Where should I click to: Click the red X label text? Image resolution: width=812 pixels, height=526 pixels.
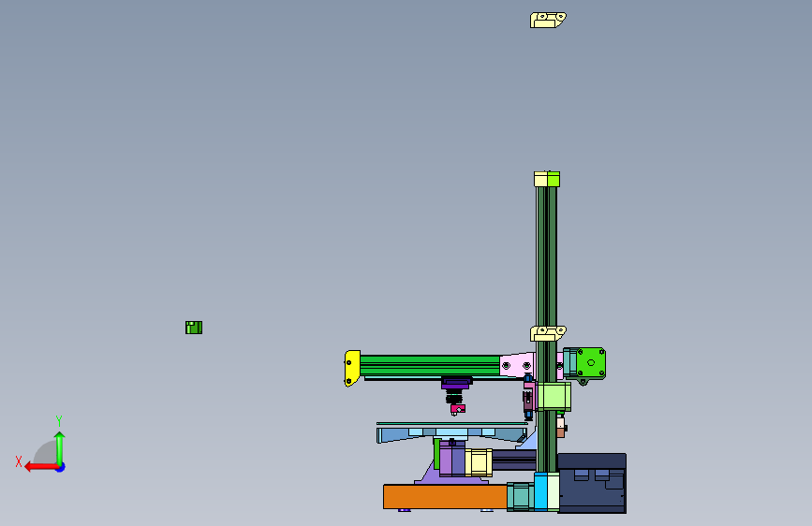pyautogui.click(x=19, y=461)
